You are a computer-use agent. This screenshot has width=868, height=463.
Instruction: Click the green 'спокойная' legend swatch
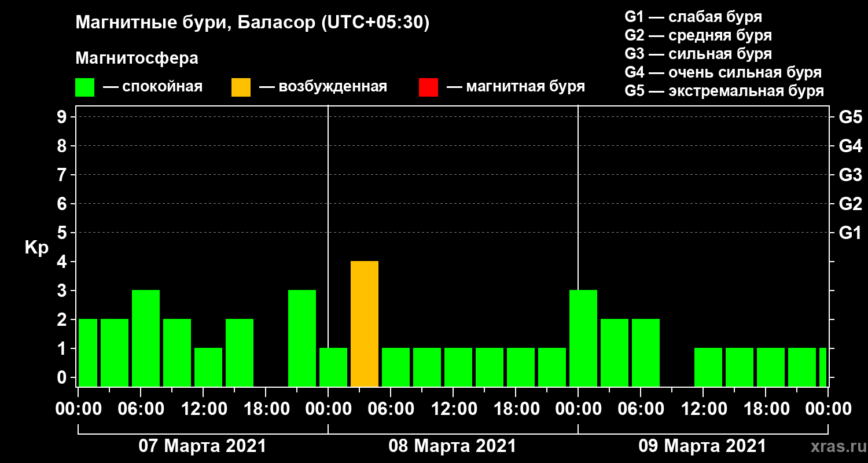[84, 87]
